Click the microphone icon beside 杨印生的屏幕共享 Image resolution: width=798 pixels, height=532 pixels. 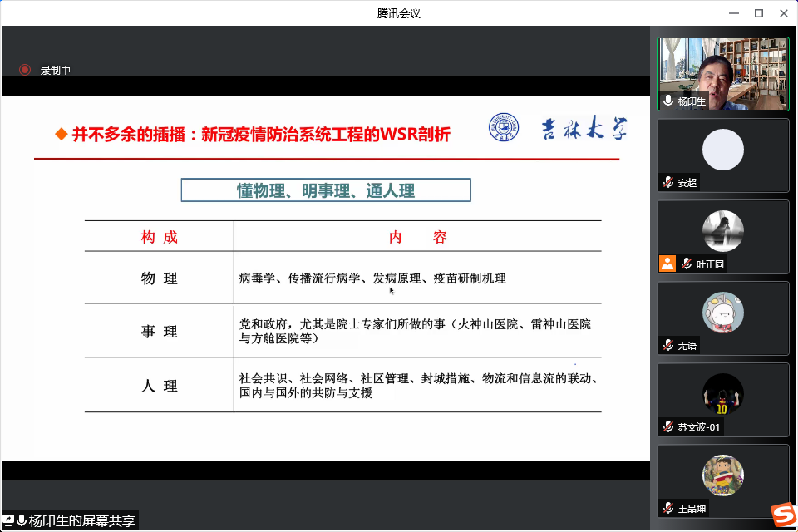coord(22,521)
